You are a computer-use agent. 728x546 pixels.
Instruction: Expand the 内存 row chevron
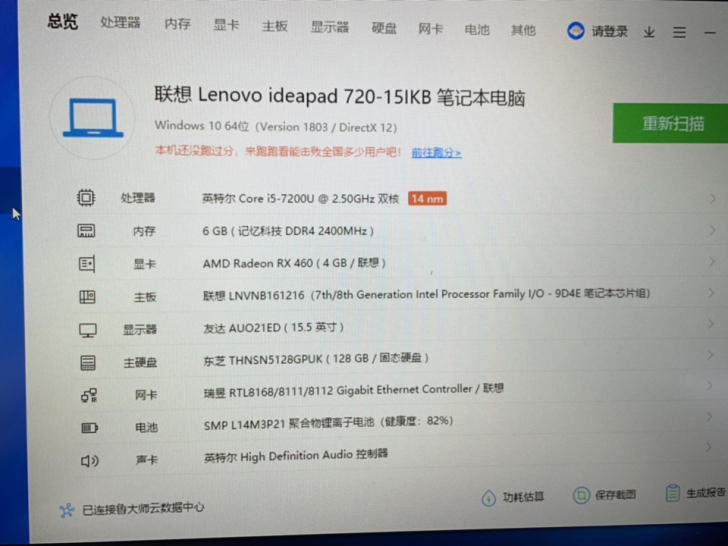point(712,230)
